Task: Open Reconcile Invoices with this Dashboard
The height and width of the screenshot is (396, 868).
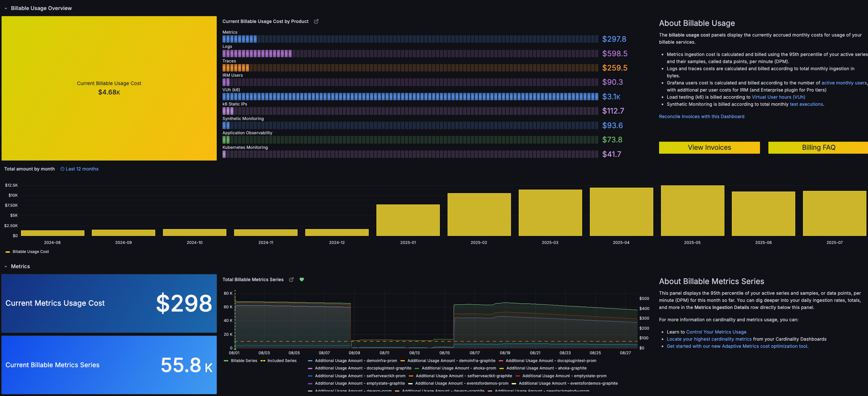Action: 701,116
